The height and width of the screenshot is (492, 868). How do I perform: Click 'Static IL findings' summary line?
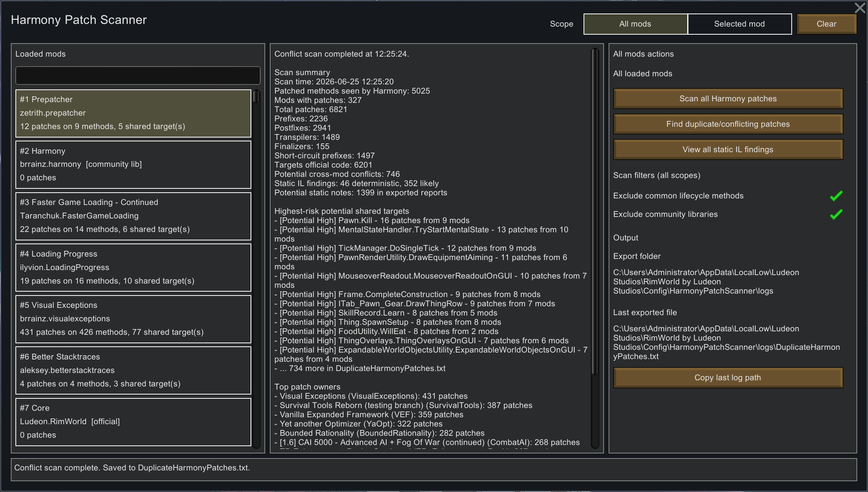point(357,183)
